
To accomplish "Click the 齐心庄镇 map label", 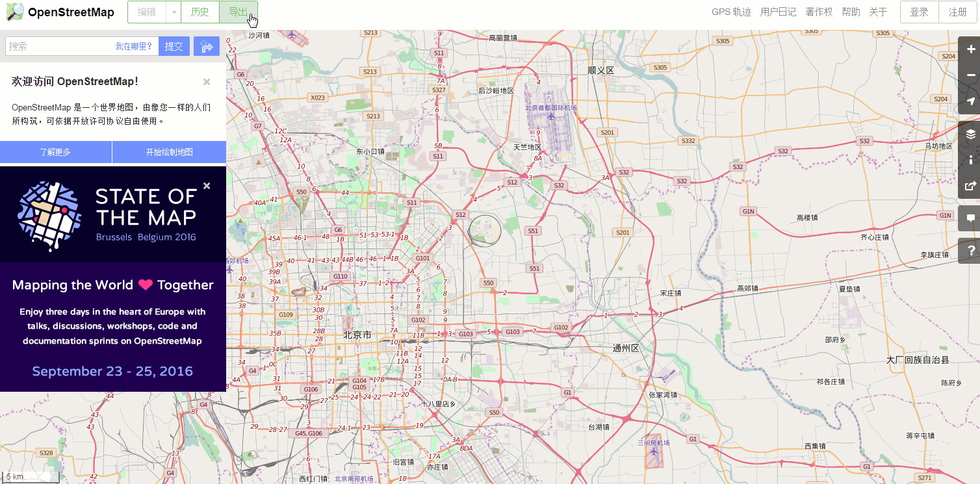I will tap(875, 237).
